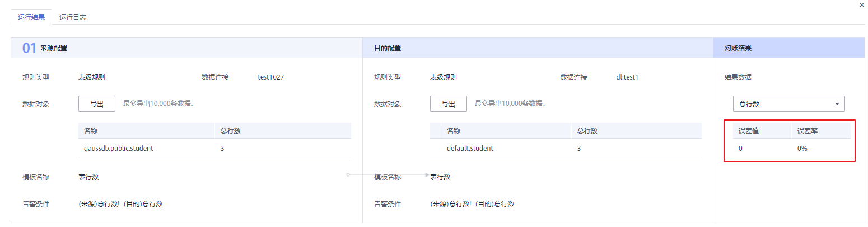The height and width of the screenshot is (227, 868).
Task: Click the 误差率 column header
Action: pyautogui.click(x=808, y=131)
